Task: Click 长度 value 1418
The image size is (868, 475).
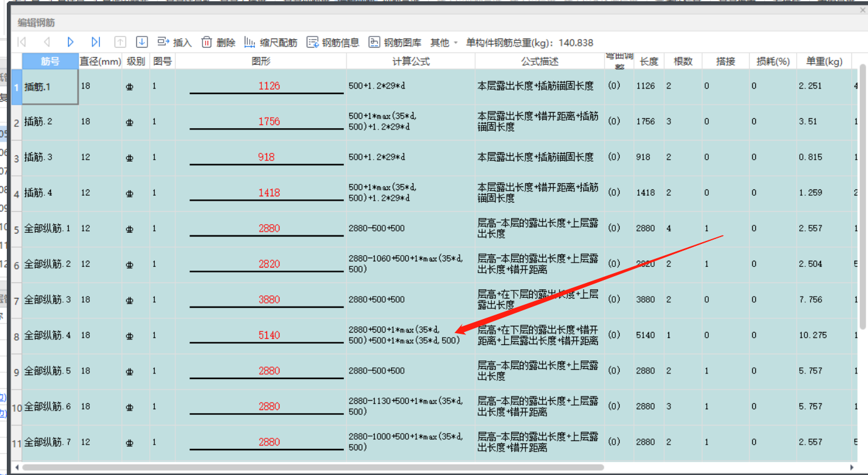Action: [x=649, y=193]
